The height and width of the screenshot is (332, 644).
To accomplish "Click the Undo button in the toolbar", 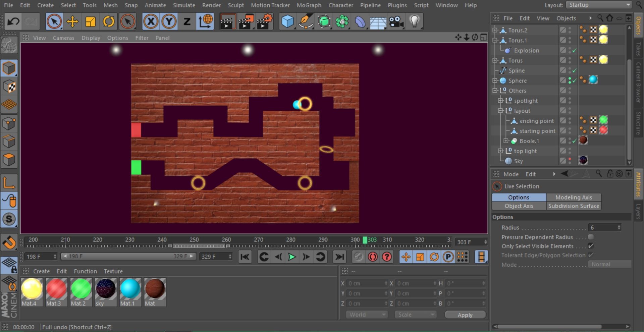I will coord(13,21).
